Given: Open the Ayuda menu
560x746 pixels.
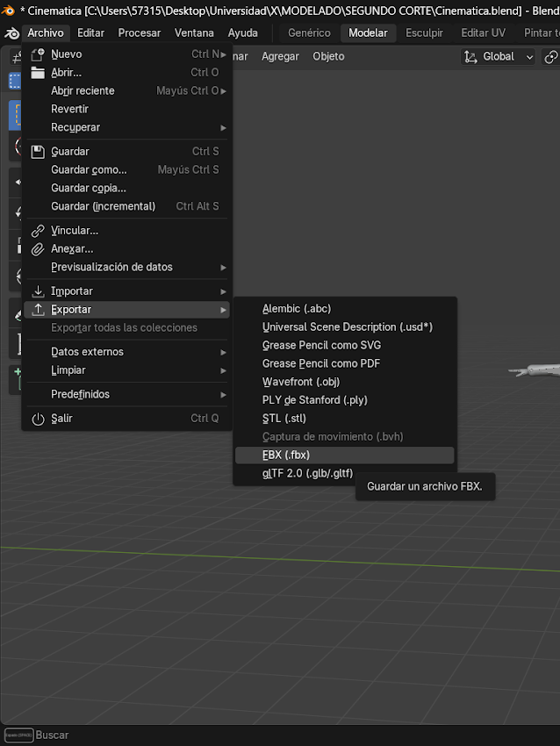Looking at the screenshot, I should 242,32.
